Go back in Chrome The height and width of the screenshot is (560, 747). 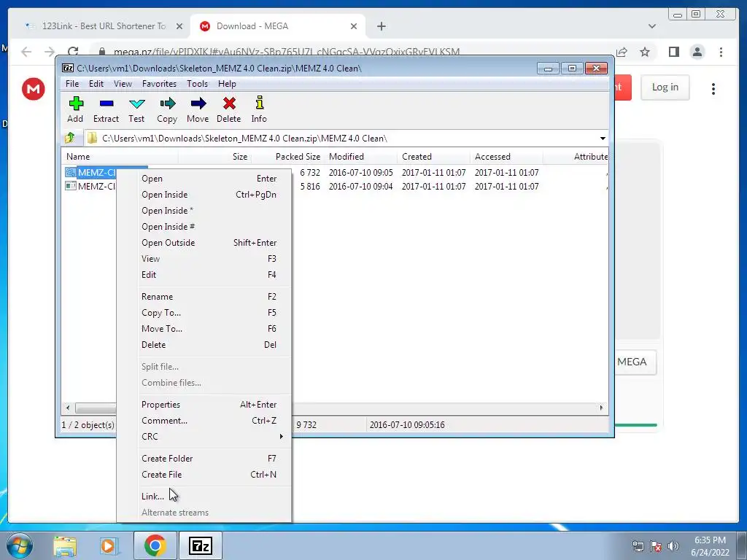(x=26, y=52)
